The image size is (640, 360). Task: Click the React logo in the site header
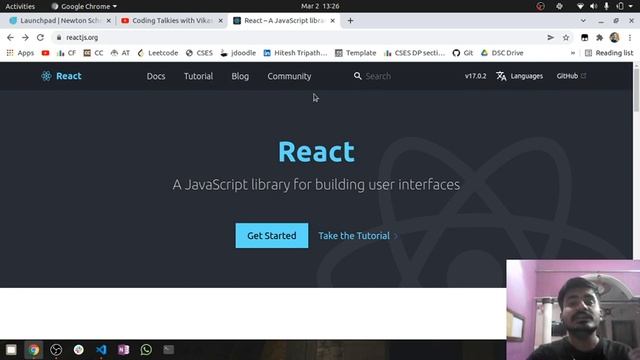[61, 76]
